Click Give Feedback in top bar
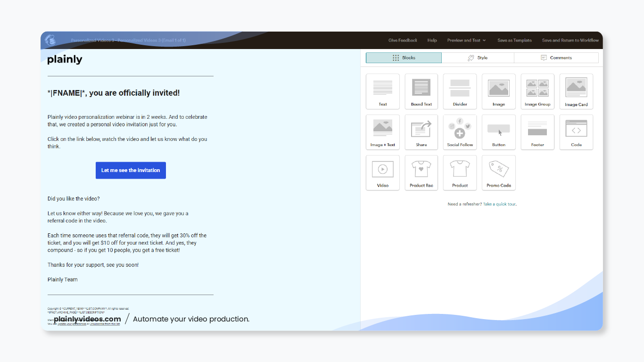The height and width of the screenshot is (362, 644). tap(403, 41)
